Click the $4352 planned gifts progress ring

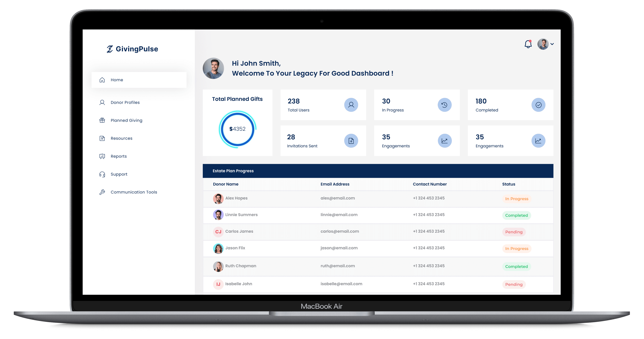237,129
